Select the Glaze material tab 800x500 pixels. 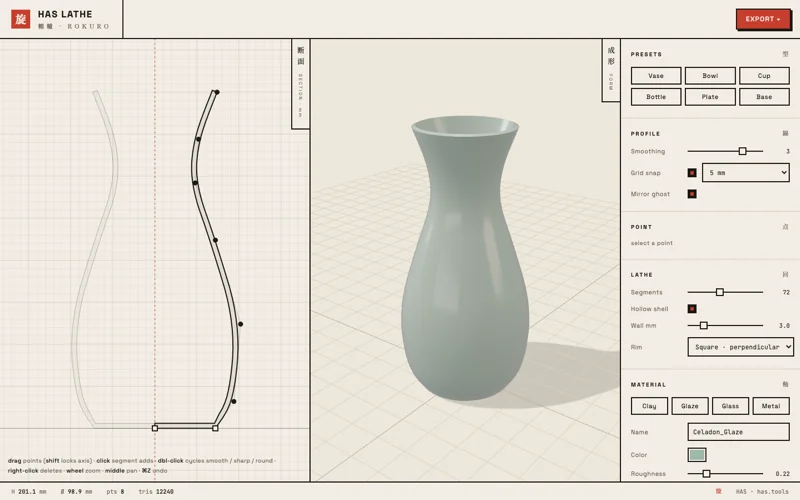point(690,406)
